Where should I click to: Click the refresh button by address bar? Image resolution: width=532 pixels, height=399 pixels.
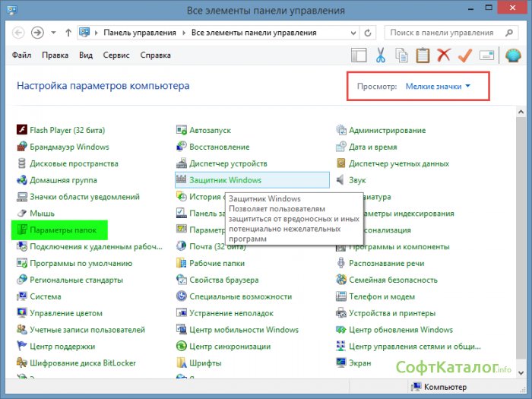[x=369, y=33]
